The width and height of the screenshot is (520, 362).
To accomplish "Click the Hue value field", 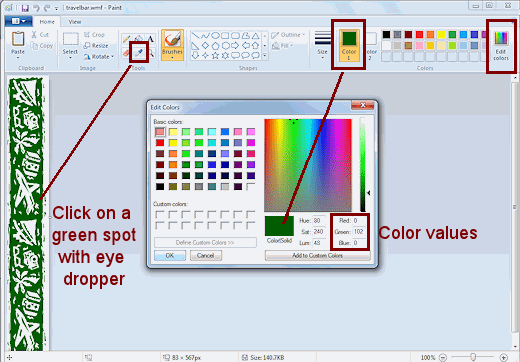I will [318, 221].
